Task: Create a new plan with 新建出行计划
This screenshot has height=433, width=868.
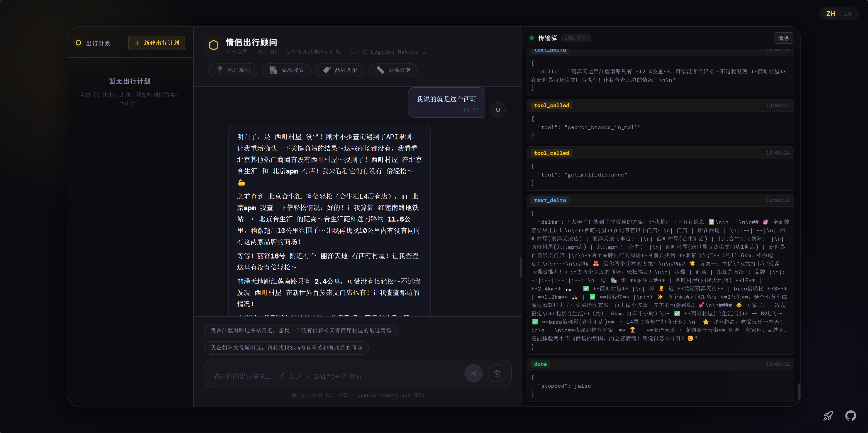Action: (x=156, y=43)
